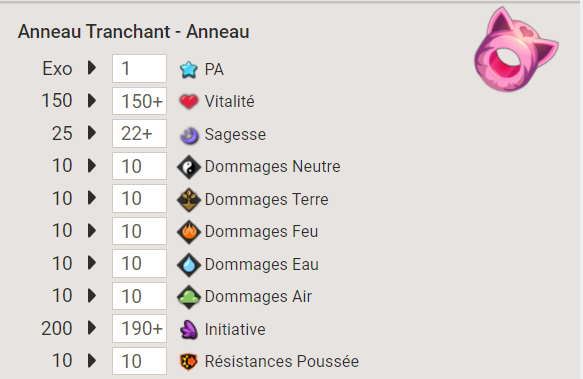Click the Dommages Terre plant icon
Viewport: 583px width, 379px height.
(189, 200)
